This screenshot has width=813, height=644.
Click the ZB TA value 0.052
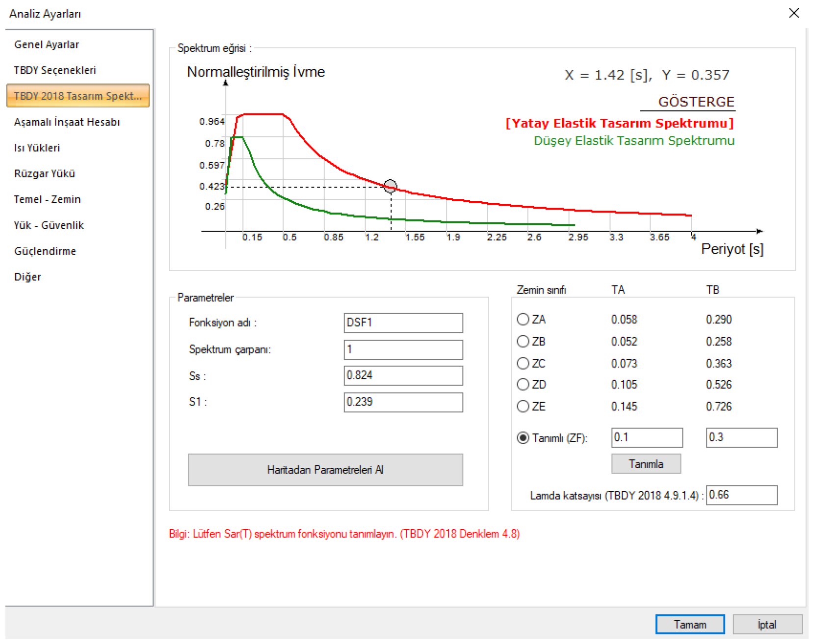[624, 341]
